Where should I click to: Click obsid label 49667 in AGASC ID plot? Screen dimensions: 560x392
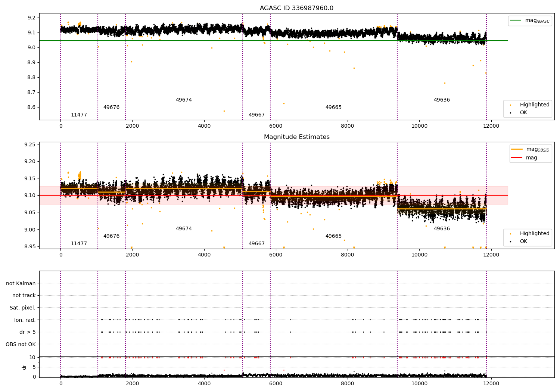coord(256,115)
